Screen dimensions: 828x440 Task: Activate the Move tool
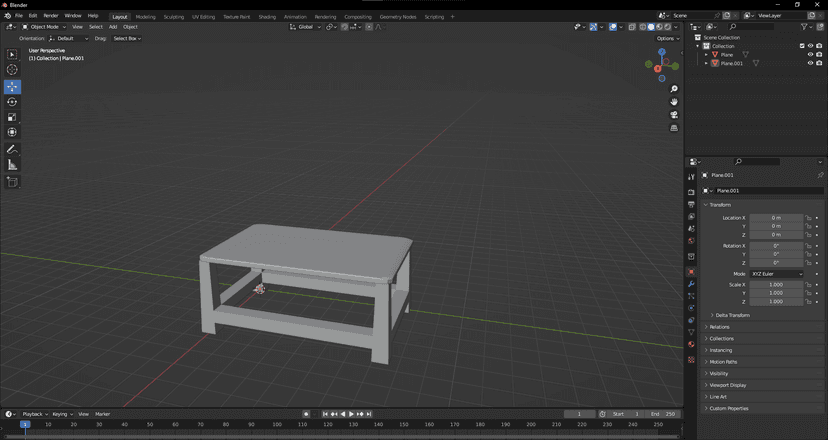[x=12, y=87]
